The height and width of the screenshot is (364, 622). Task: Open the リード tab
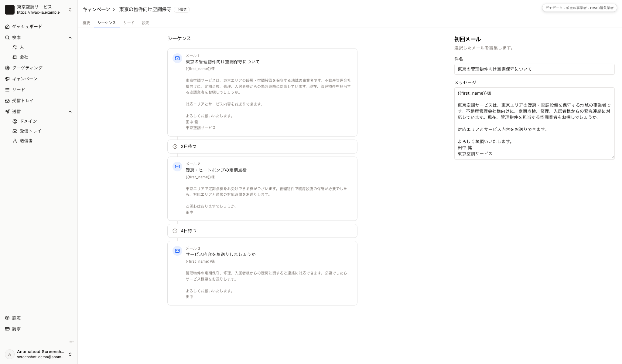(129, 23)
